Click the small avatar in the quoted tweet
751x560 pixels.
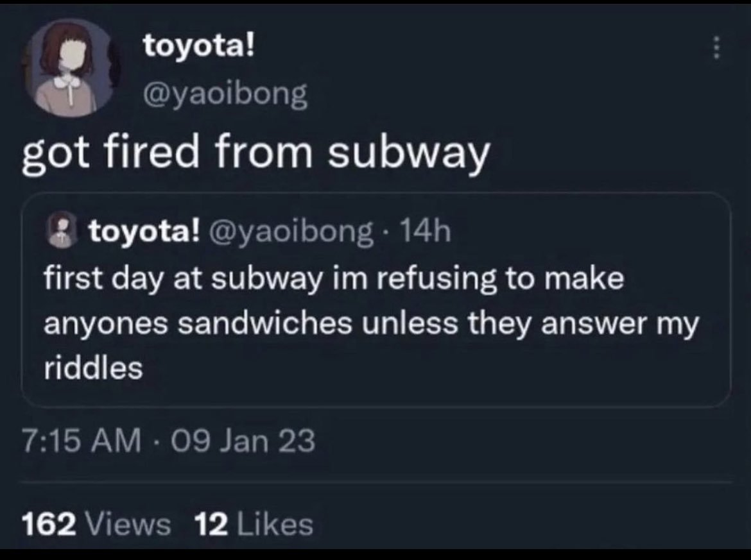pyautogui.click(x=61, y=230)
